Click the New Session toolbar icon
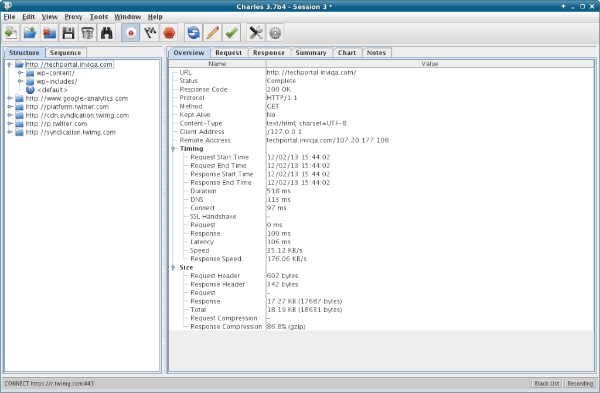 point(11,33)
